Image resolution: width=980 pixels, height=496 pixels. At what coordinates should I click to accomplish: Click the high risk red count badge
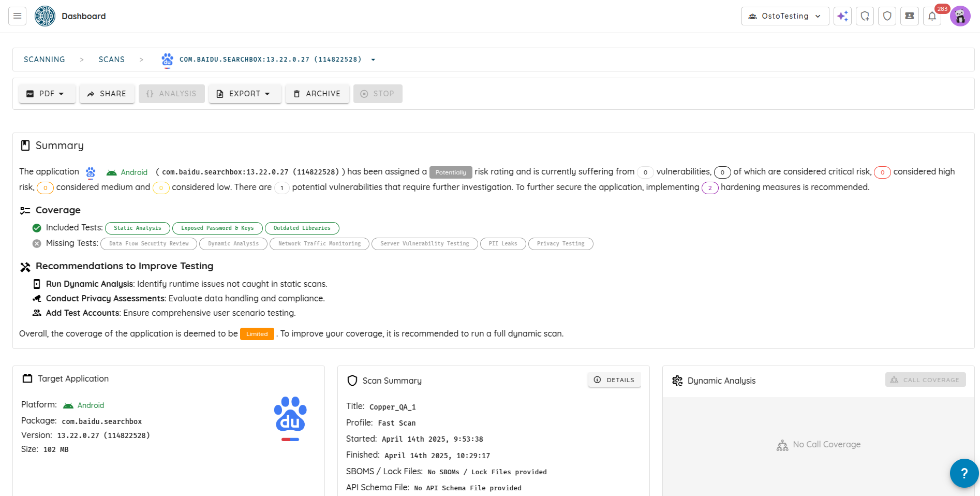pos(882,172)
